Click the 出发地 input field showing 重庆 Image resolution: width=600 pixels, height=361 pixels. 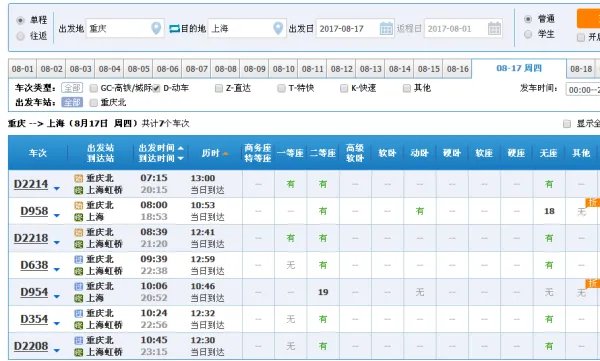tap(125, 28)
